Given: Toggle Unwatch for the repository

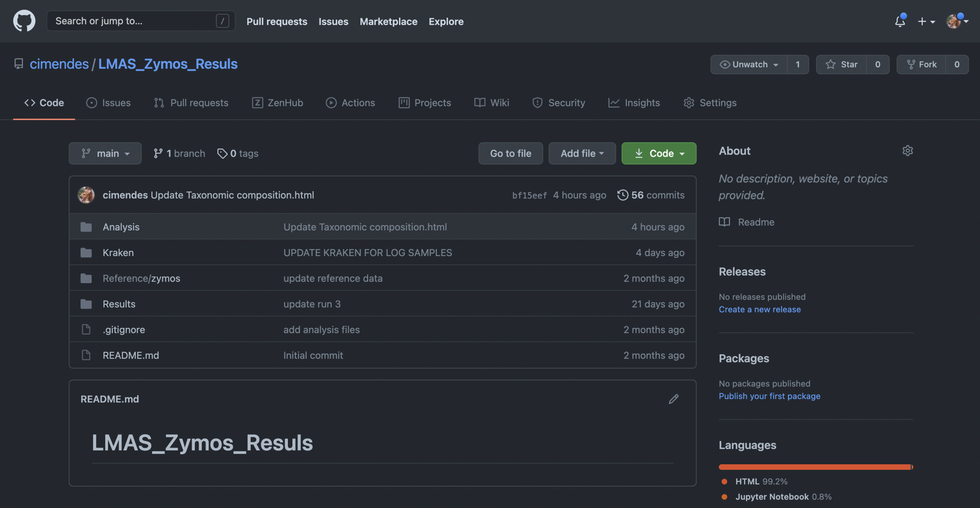Looking at the screenshot, I should coord(749,64).
